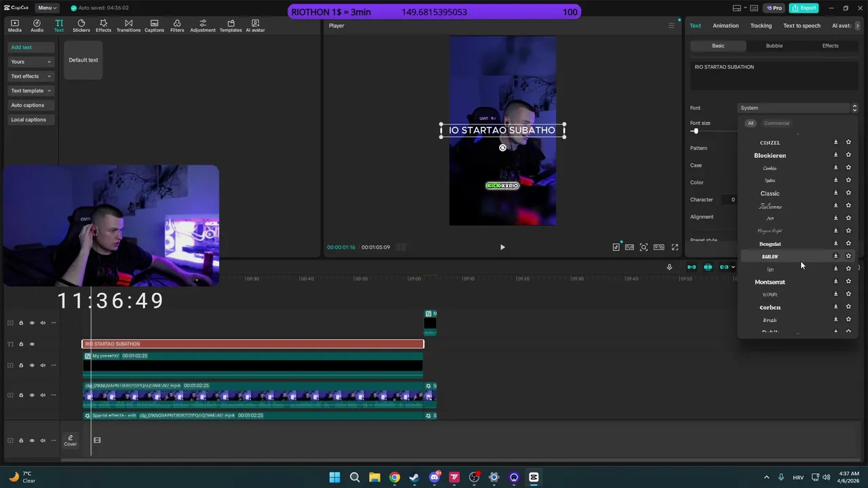Hide the RIO STARTAO SUBATHON text track

32,344
